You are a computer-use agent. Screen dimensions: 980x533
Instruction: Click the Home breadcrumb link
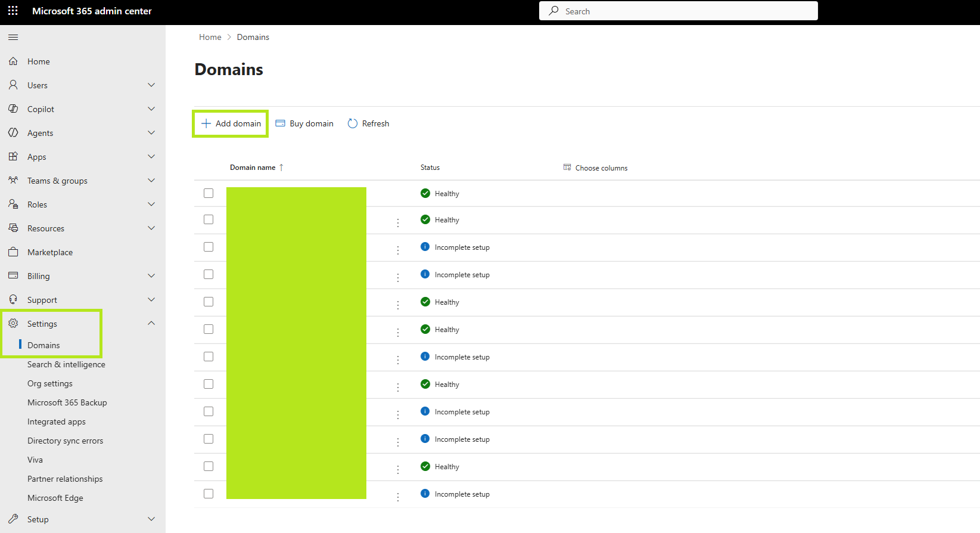click(210, 37)
